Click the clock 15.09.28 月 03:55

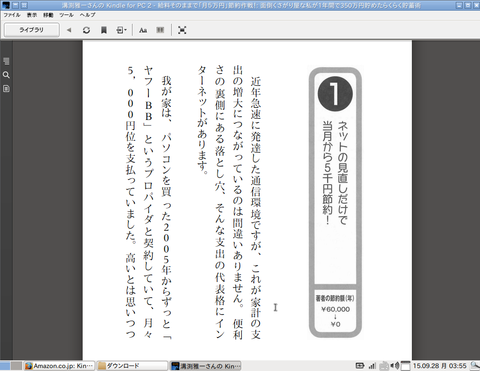pos(440,366)
